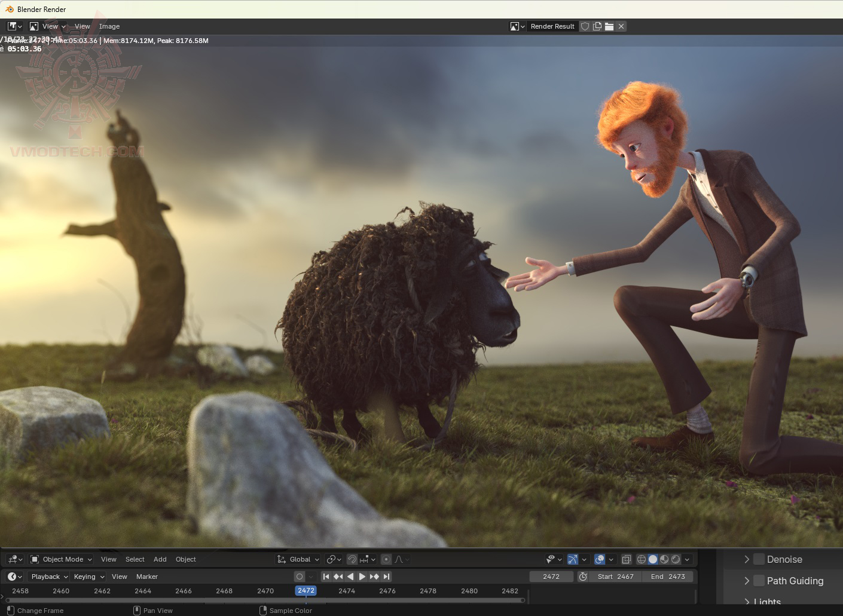Open the timeline editor type selector

pos(15,577)
